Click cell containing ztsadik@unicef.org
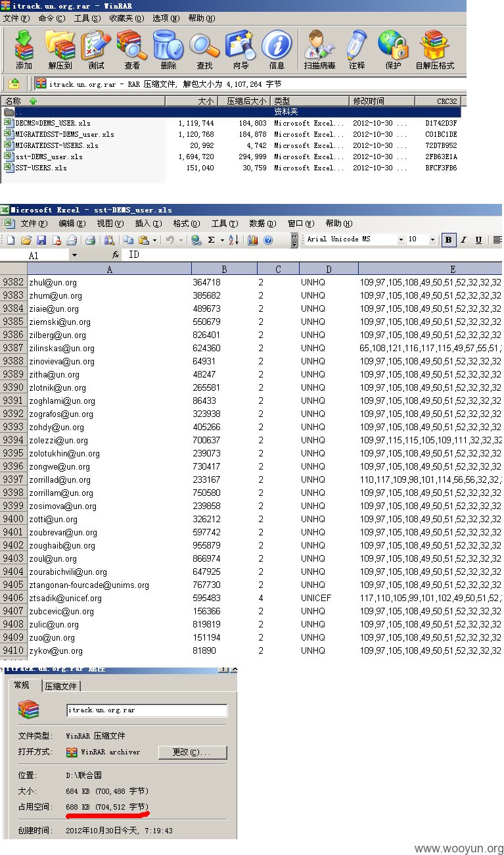Viewport: 504px width, 855px height. point(109,598)
